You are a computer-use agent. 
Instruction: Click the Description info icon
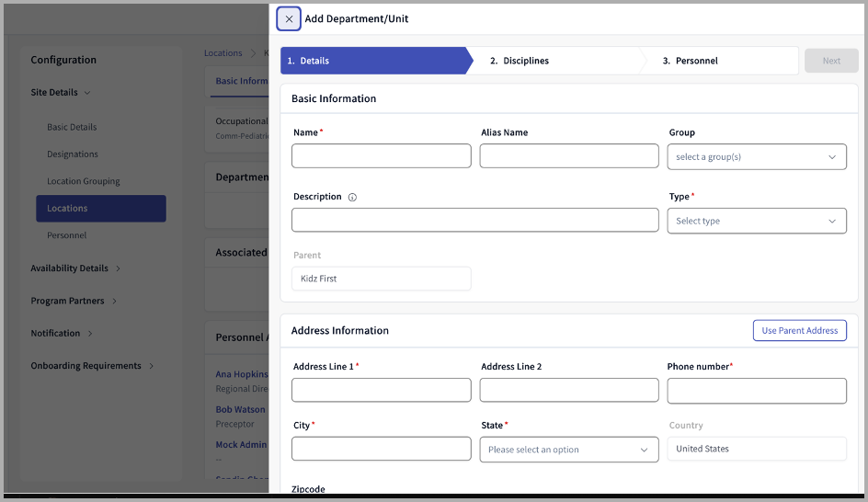coord(352,197)
